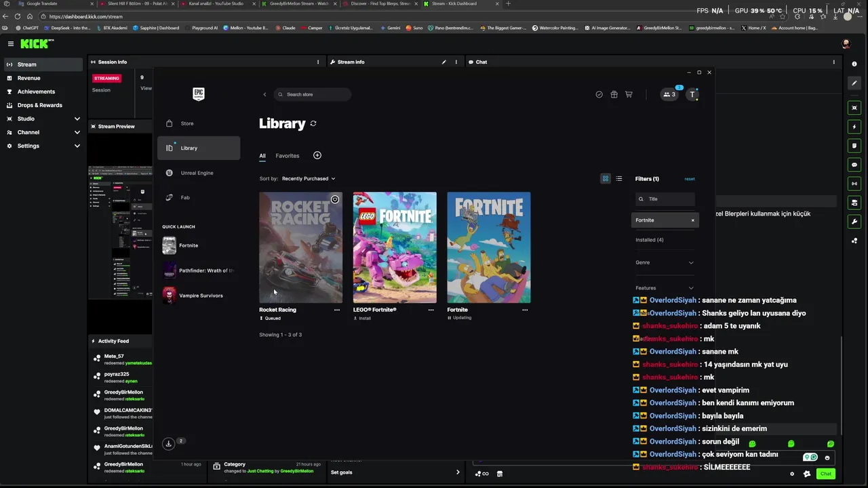868x488 pixels.
Task: Open Fortnite tile options menu dots
Action: [525, 310]
